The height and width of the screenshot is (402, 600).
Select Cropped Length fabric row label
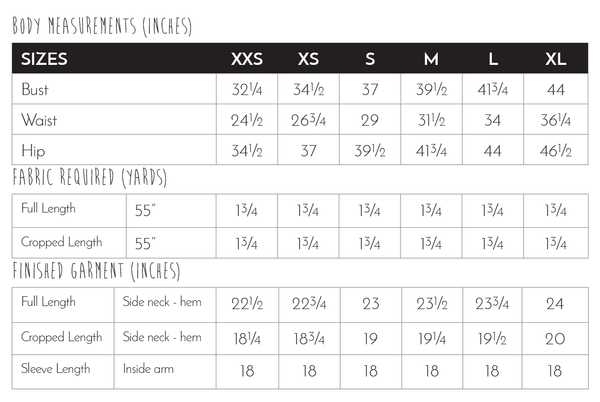[62, 242]
